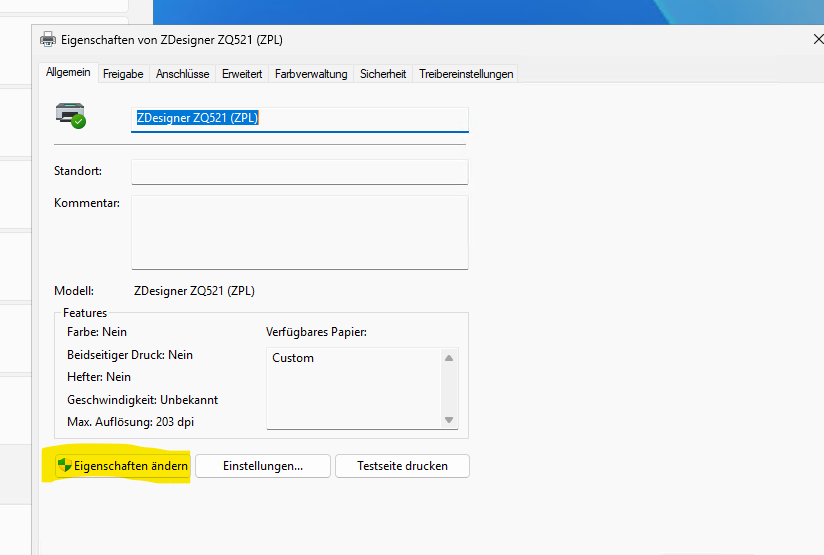Switch to the Allgemein tab

[x=68, y=73]
